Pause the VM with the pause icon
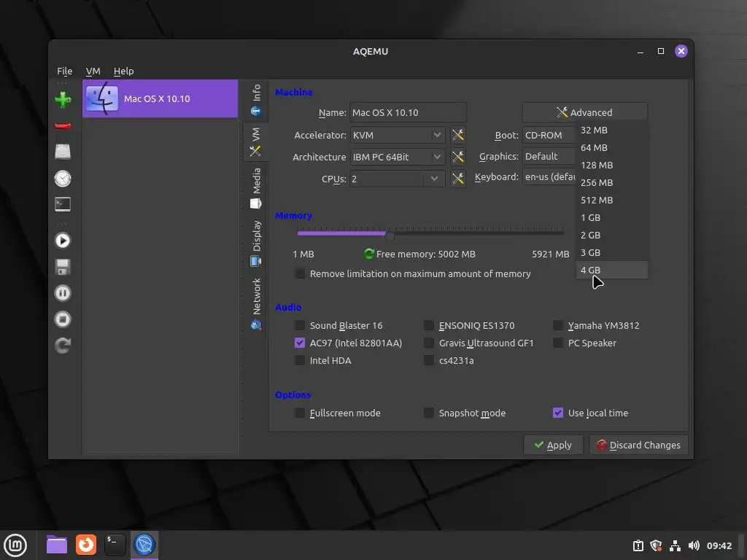Viewport: 747px width, 560px height. pos(63,293)
